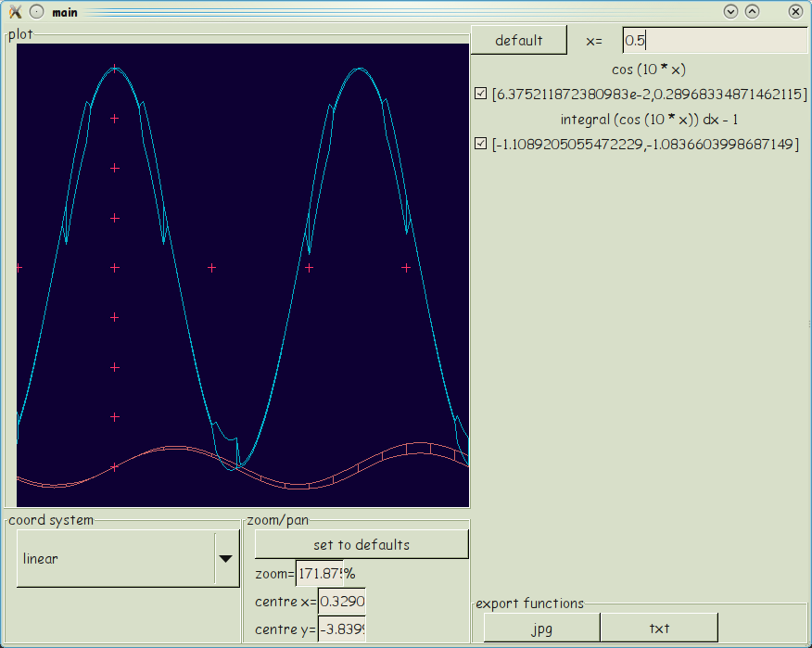This screenshot has height=648, width=812.
Task: Click the down-chevron minimize button in title bar
Action: 730,12
